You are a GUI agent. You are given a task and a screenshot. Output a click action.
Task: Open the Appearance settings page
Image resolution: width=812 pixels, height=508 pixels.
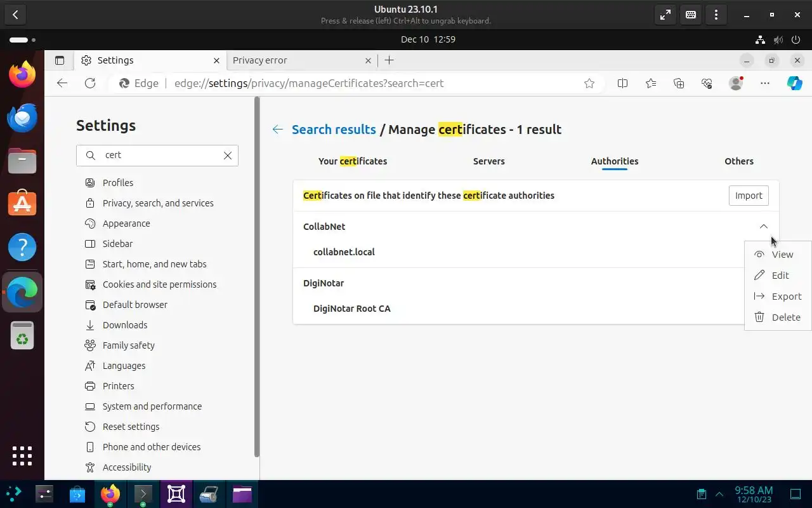pyautogui.click(x=126, y=224)
